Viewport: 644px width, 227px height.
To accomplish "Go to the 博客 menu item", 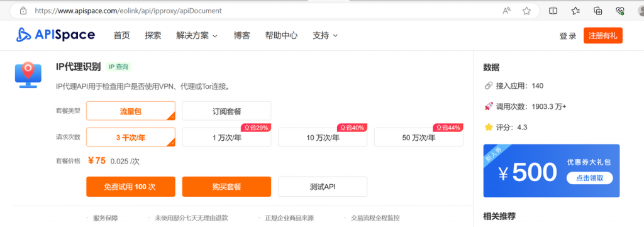I will point(242,36).
